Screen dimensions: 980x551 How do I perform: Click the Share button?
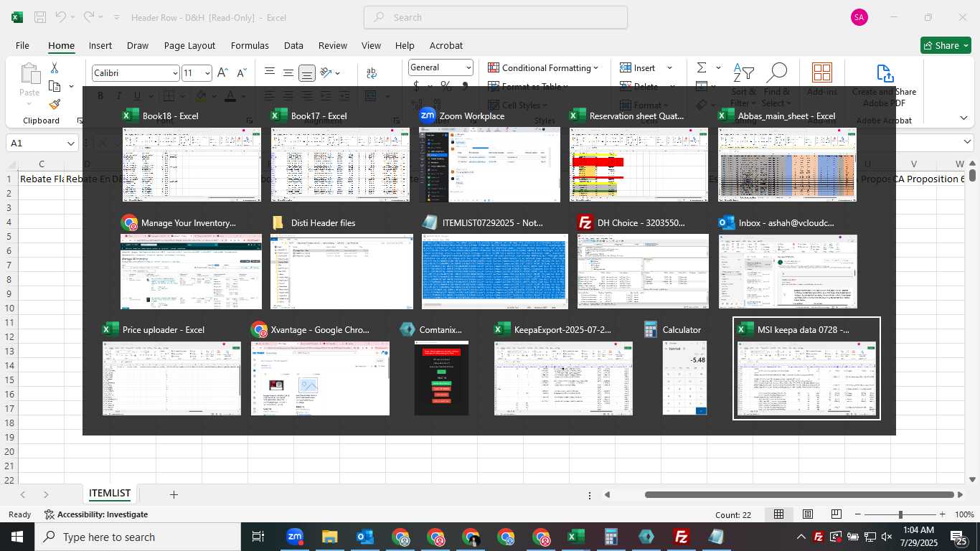[x=946, y=45]
